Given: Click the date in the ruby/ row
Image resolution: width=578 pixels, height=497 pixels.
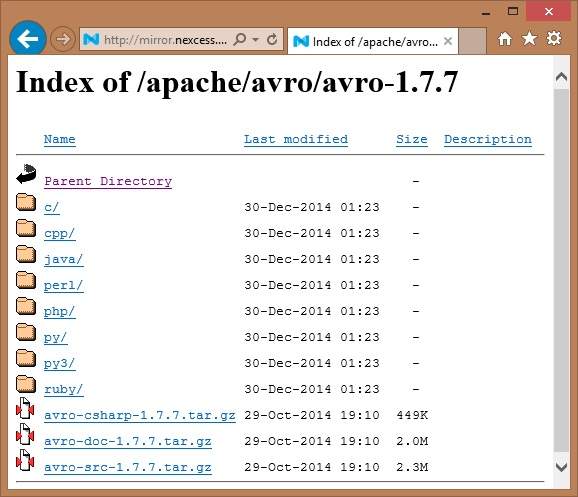Looking at the screenshot, I should (312, 389).
